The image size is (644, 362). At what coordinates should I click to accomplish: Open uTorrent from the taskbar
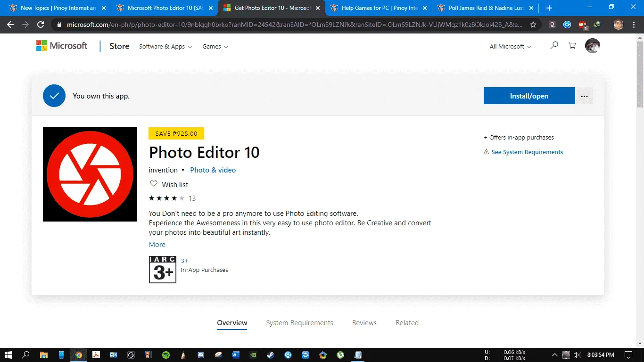coord(340,355)
